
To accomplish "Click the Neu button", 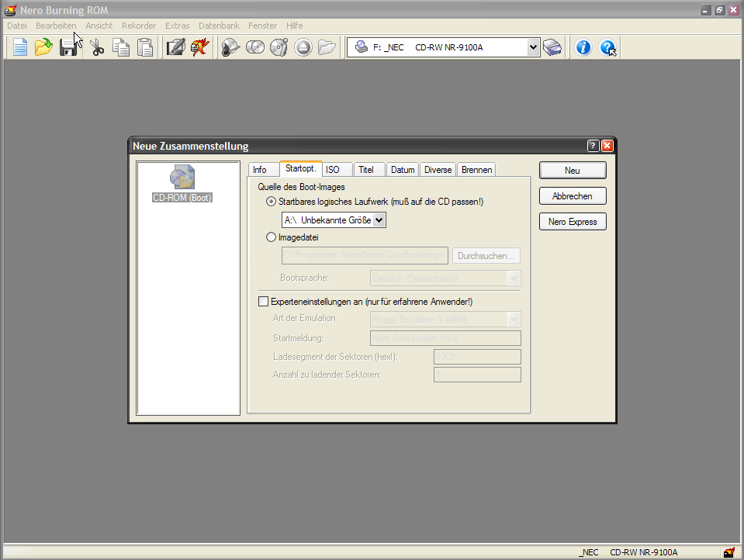I will pyautogui.click(x=573, y=171).
